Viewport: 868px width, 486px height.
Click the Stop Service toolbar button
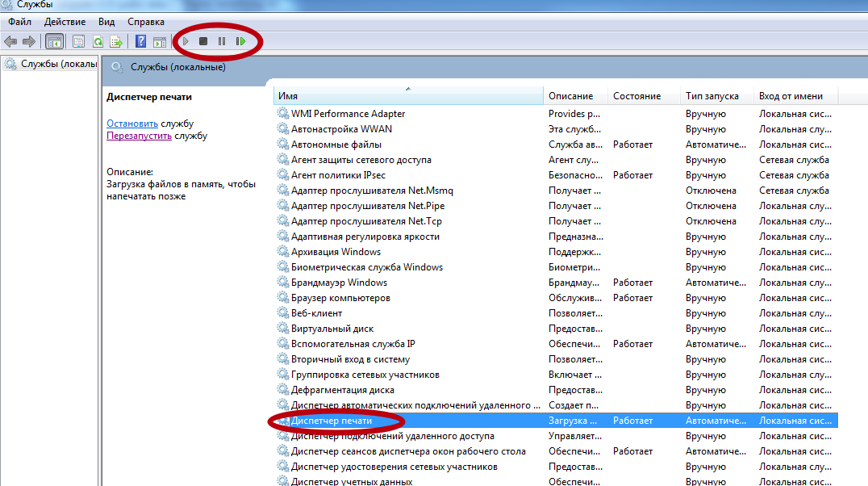click(x=203, y=41)
